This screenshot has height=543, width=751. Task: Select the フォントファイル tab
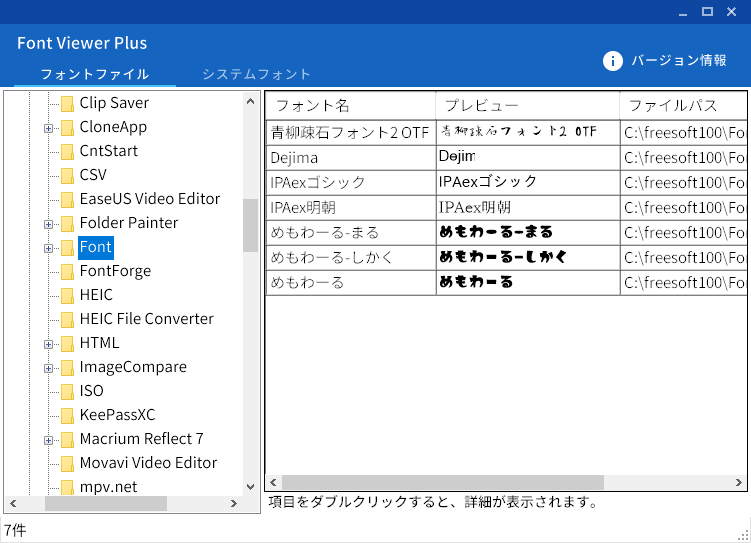95,74
